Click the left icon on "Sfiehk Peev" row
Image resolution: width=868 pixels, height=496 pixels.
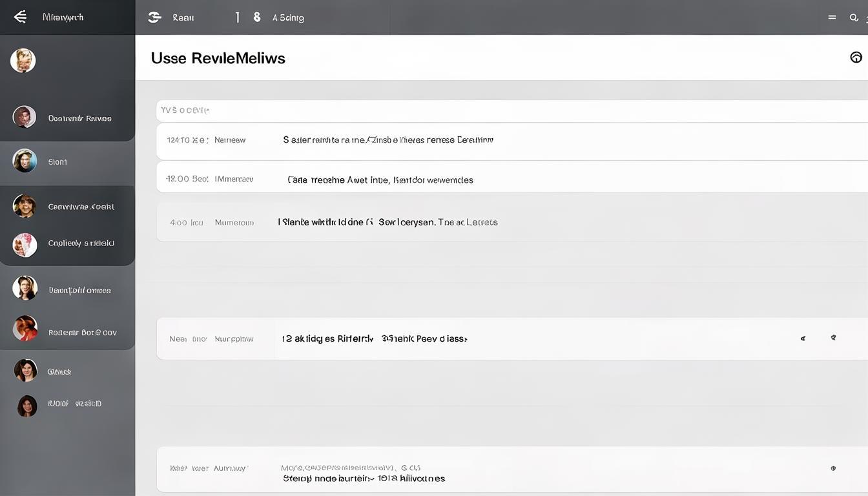coord(803,338)
